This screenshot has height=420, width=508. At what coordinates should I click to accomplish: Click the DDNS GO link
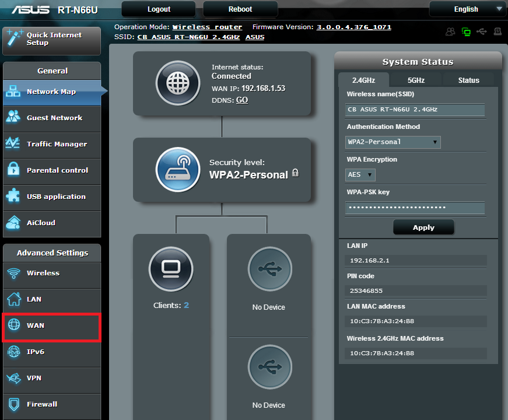pyautogui.click(x=242, y=100)
